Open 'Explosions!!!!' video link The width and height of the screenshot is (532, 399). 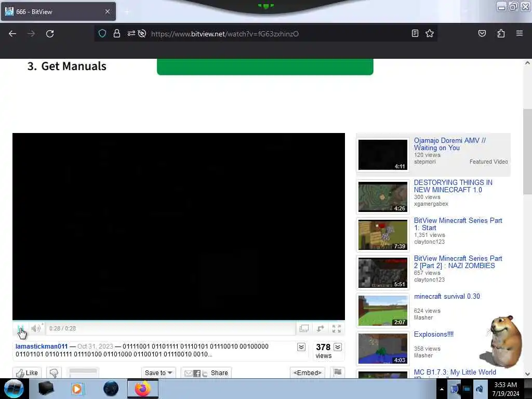point(434,335)
